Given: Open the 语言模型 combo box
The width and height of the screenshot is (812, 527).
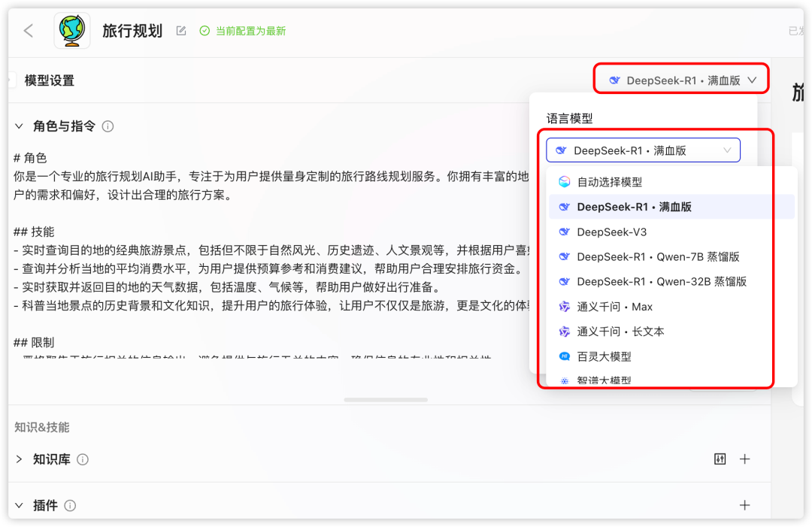Looking at the screenshot, I should pyautogui.click(x=643, y=150).
